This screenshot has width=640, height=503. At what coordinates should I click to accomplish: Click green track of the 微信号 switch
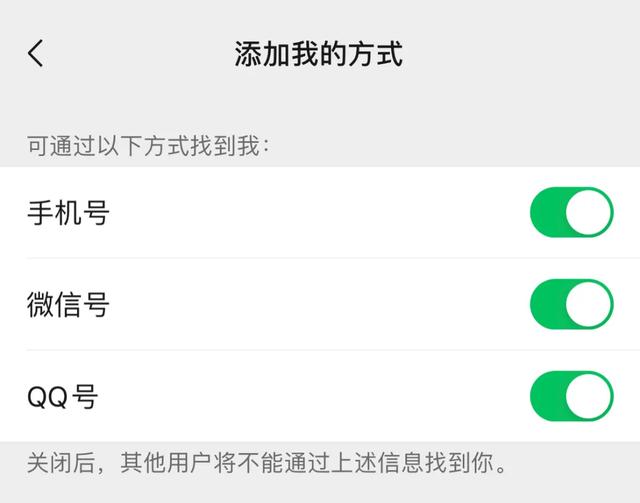[547, 304]
